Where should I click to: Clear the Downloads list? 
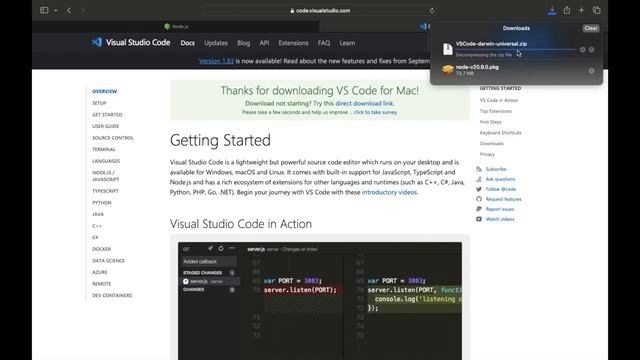coord(591,28)
